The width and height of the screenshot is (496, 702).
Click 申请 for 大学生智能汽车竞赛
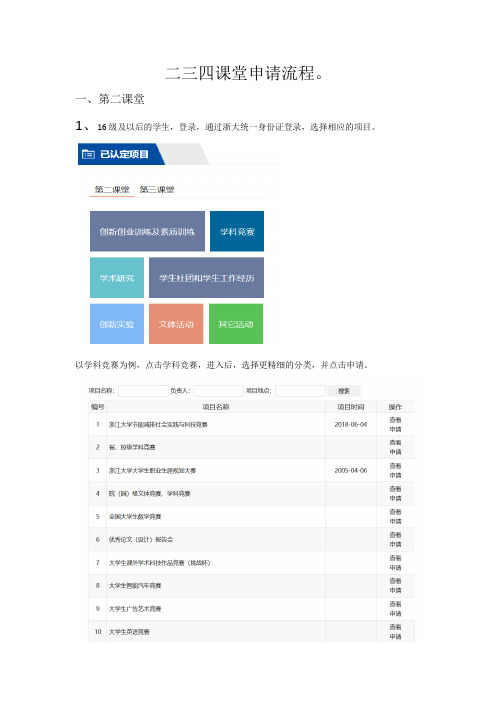395,591
